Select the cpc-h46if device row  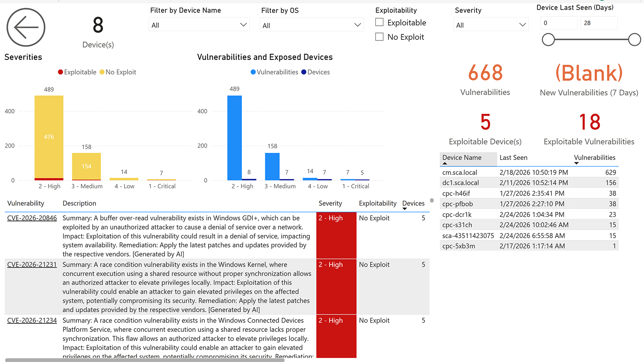(x=529, y=193)
